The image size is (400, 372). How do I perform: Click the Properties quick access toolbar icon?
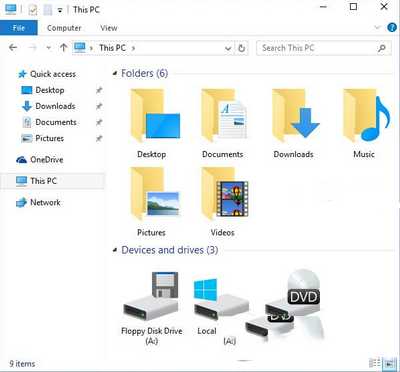[x=33, y=10]
